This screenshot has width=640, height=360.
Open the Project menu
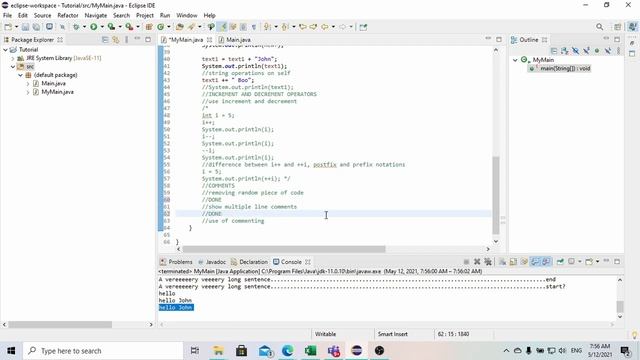(x=144, y=16)
